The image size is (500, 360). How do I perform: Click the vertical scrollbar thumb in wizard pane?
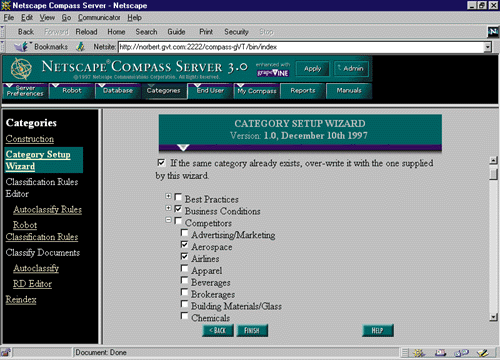[493, 174]
